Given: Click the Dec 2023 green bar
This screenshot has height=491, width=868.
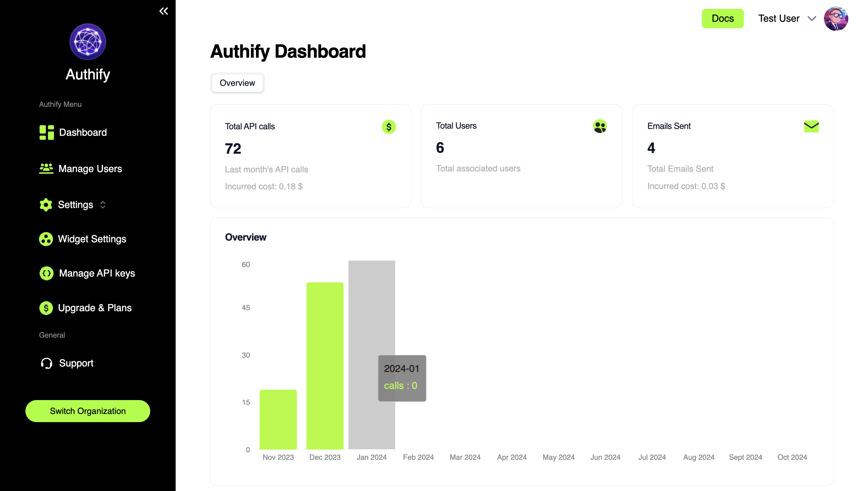Looking at the screenshot, I should point(325,366).
